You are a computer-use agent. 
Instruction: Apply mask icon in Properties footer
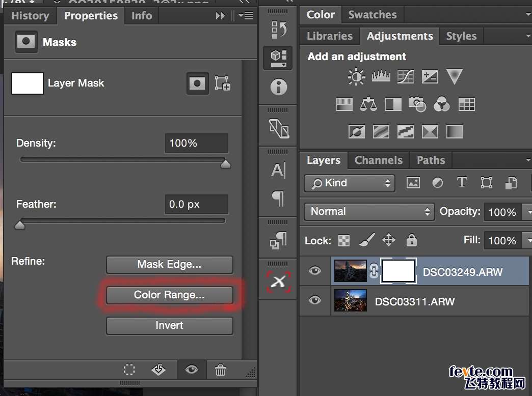(x=159, y=370)
